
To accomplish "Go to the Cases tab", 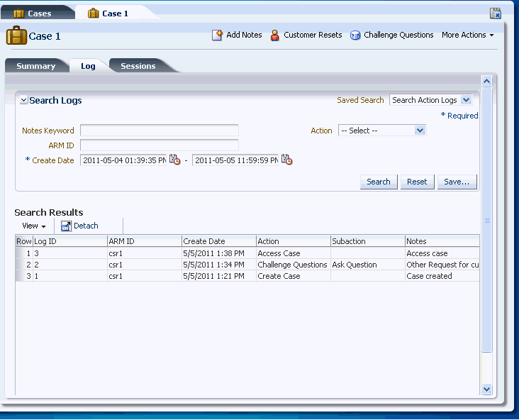I will [37, 13].
